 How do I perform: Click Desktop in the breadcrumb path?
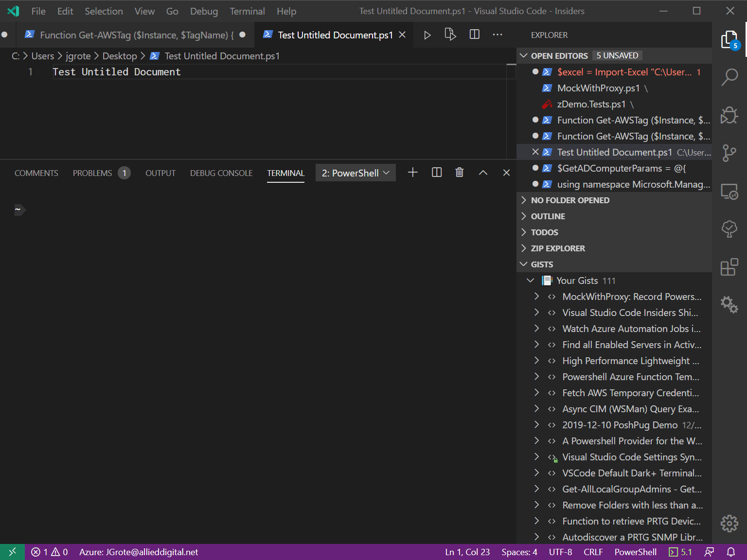click(x=120, y=56)
